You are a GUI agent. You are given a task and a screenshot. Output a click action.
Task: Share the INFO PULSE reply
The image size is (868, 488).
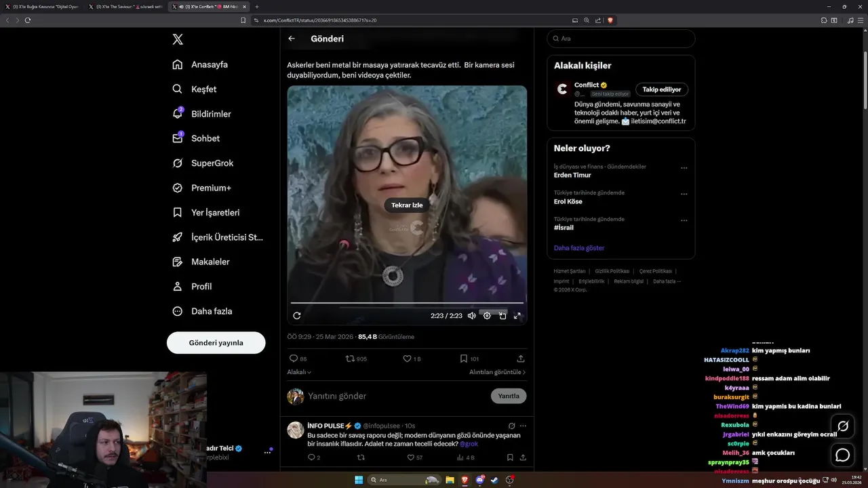click(x=523, y=457)
